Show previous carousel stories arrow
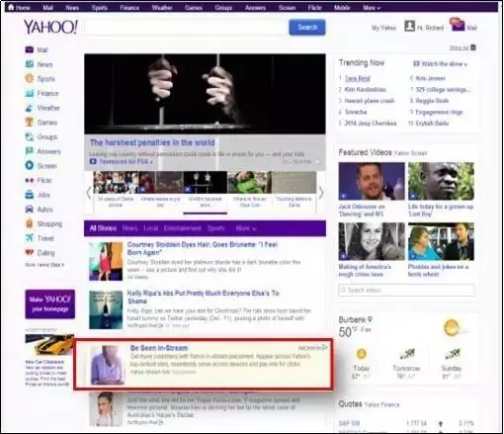This screenshot has height=434, width=504. tap(89, 193)
